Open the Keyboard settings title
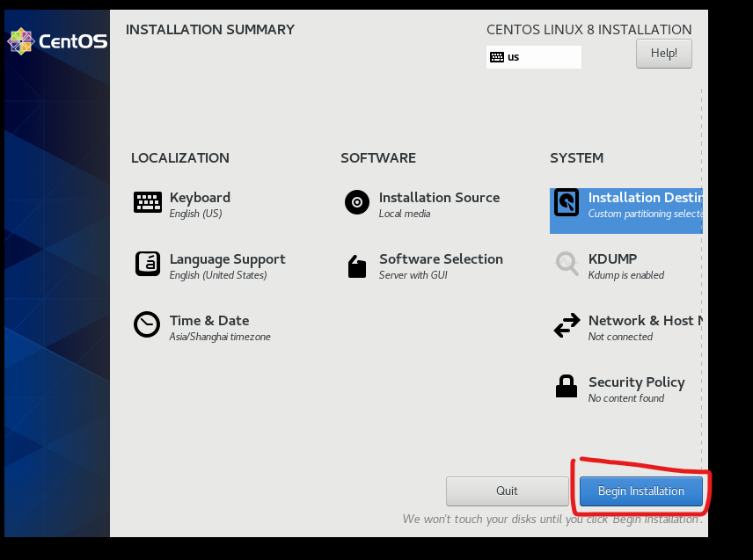Image resolution: width=753 pixels, height=560 pixels. [x=200, y=197]
